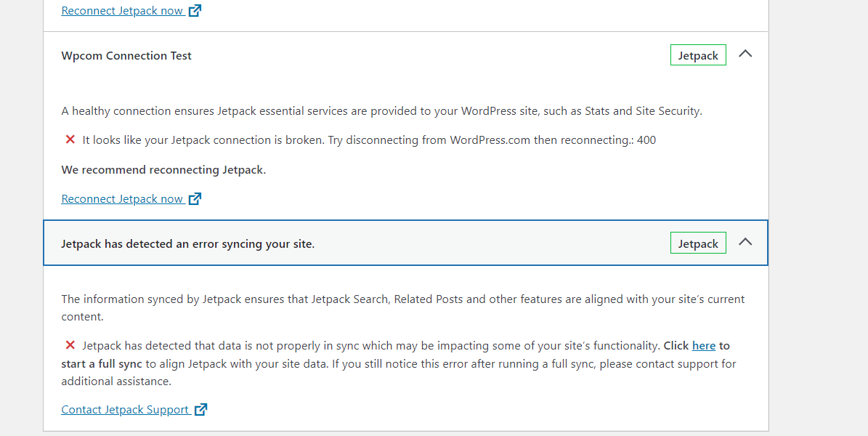The image size is (868, 436).
Task: Open Reconnect Jetpack now link above Wpcom section
Action: pos(122,10)
